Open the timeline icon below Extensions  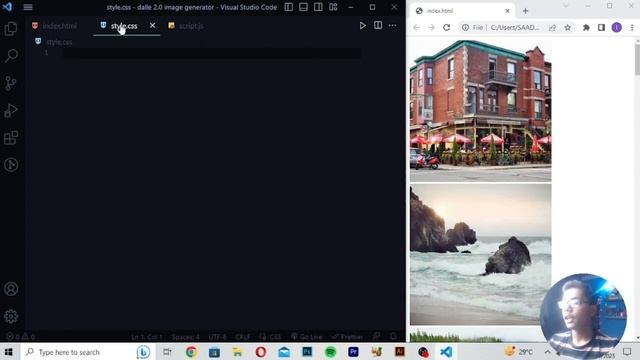click(x=11, y=164)
